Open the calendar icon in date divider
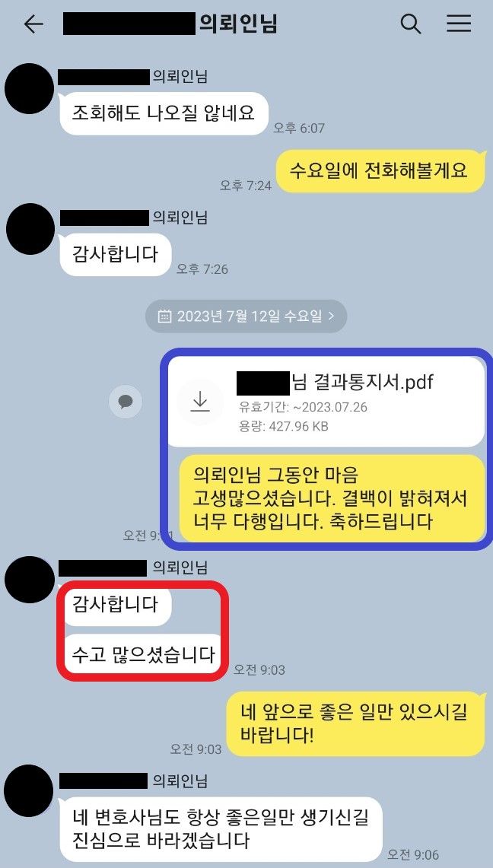493x868 pixels. (164, 316)
